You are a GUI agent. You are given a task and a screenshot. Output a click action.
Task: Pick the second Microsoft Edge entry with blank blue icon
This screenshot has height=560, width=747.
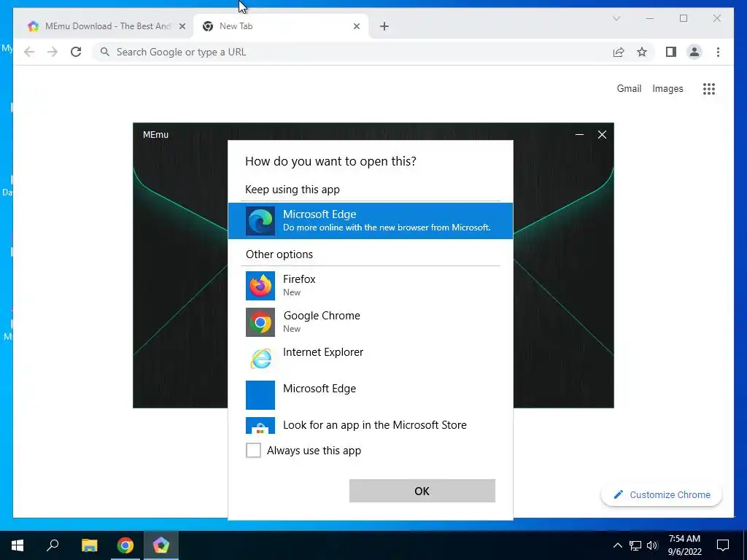point(370,394)
